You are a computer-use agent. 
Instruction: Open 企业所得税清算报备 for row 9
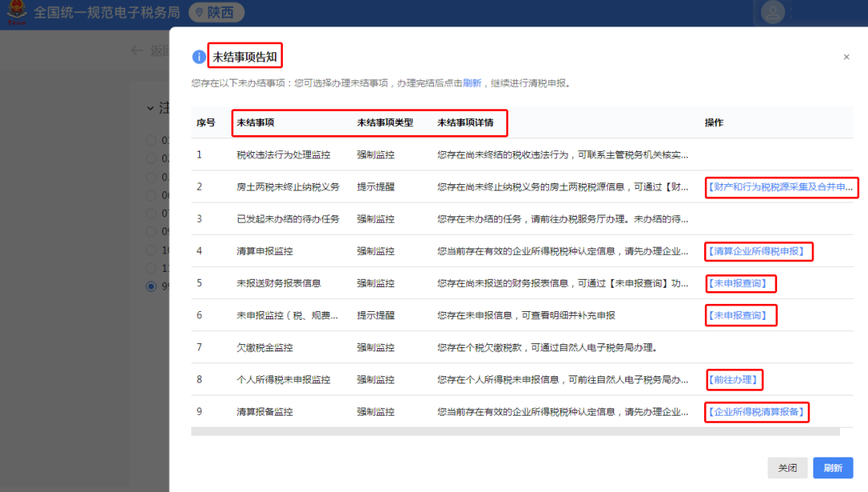click(756, 412)
